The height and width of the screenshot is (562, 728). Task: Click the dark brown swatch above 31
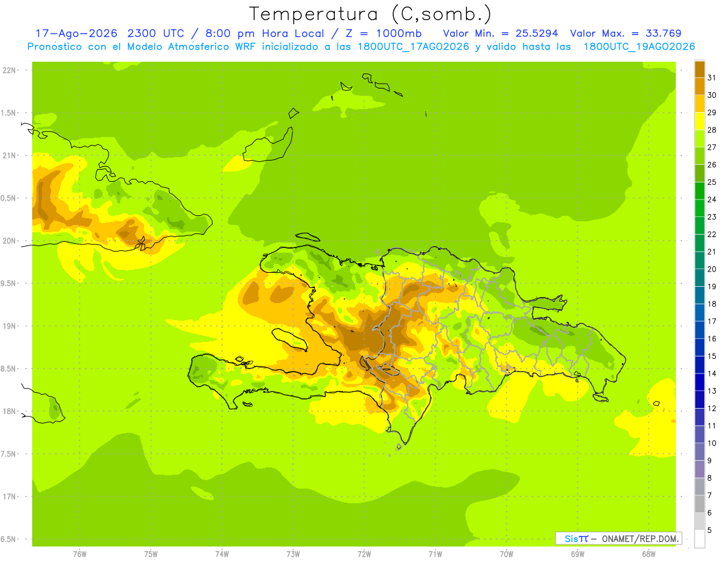[699, 69]
